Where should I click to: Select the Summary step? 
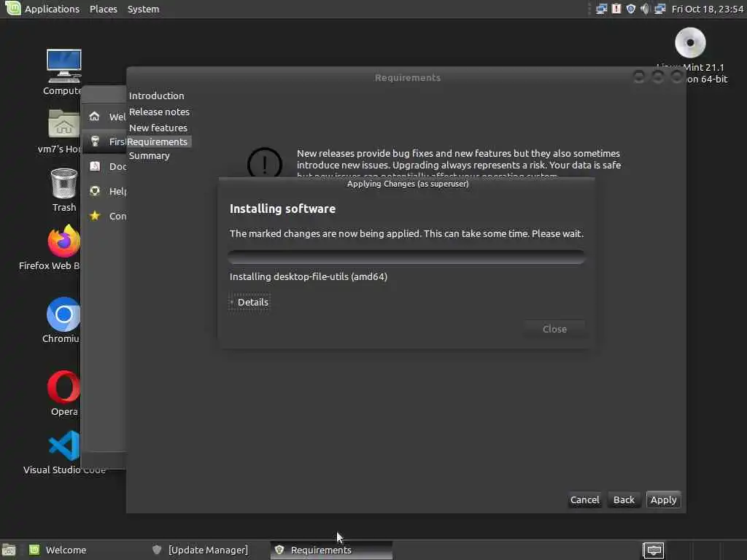(x=149, y=156)
